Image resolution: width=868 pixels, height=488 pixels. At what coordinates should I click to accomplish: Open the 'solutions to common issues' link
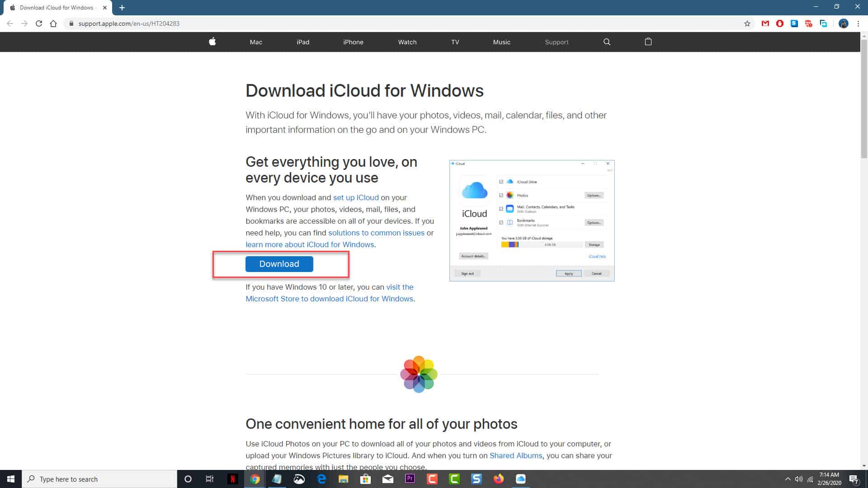(x=376, y=233)
